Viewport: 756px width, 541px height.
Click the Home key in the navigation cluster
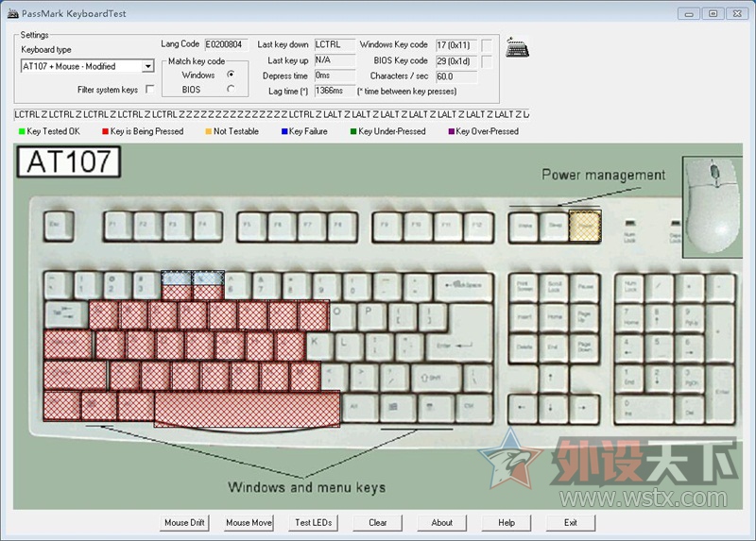coord(555,316)
